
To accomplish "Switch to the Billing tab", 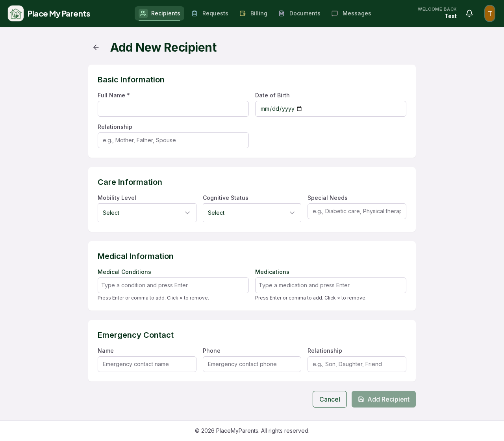I will pyautogui.click(x=254, y=13).
